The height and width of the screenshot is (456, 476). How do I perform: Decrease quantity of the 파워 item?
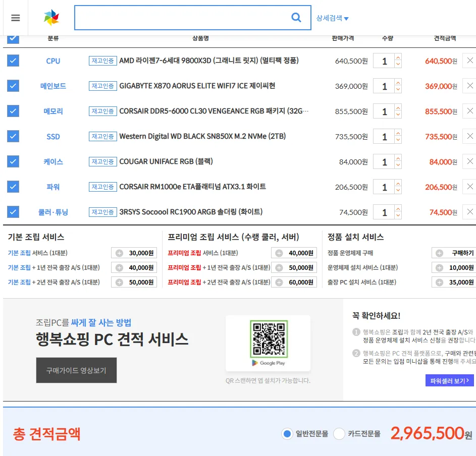[398, 191]
